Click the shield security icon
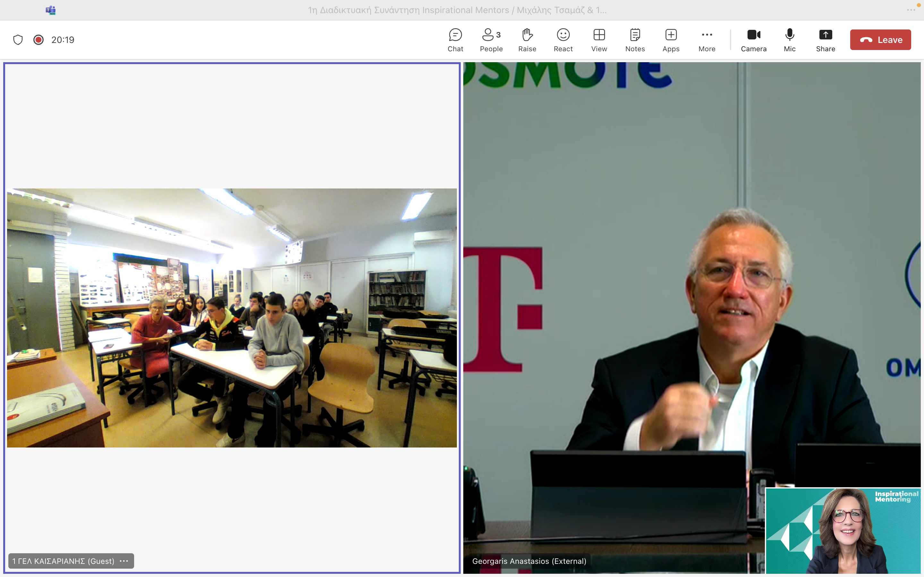This screenshot has height=577, width=924. [18, 40]
